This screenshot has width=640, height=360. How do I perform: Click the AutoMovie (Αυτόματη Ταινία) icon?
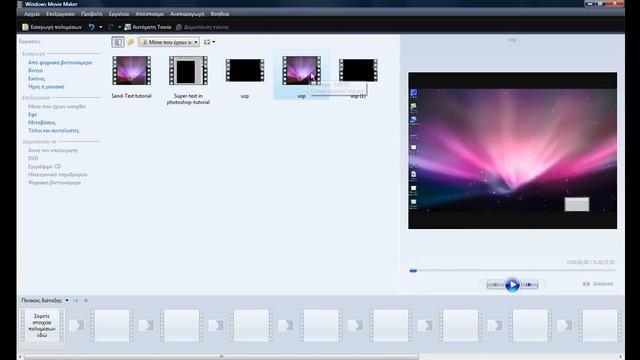[x=128, y=27]
